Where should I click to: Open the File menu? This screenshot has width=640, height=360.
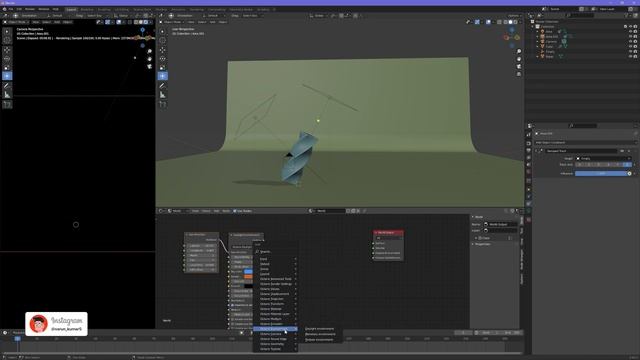pos(11,9)
